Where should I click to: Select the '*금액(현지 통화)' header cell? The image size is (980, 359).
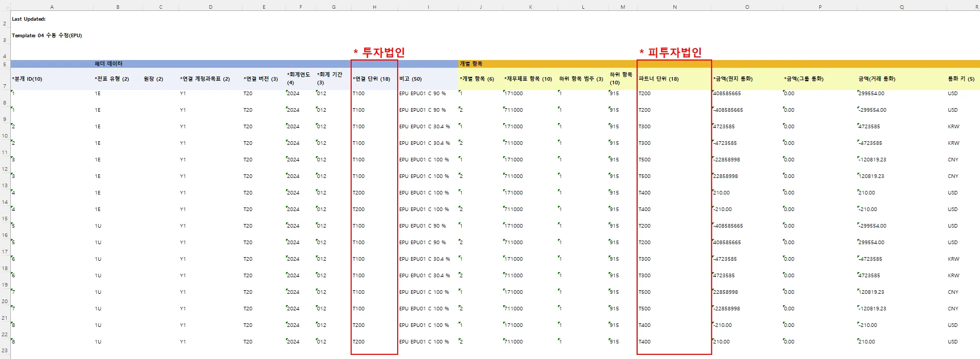point(733,79)
